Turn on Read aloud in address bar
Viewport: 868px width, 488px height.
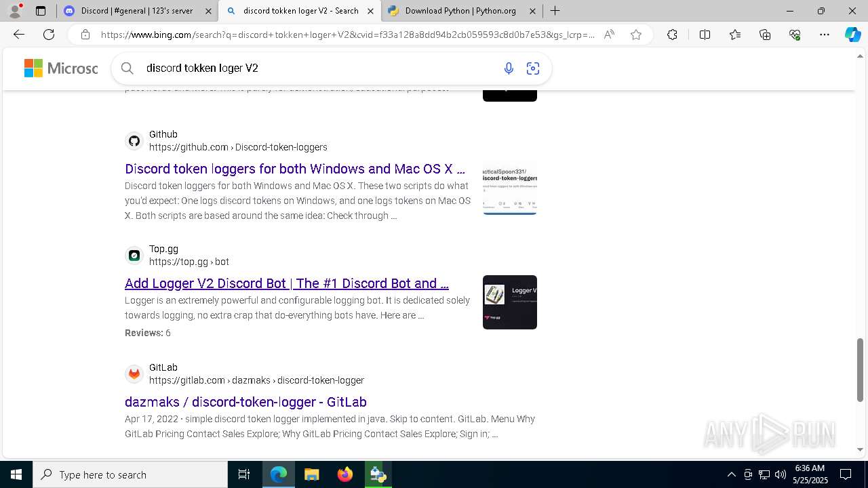point(609,35)
